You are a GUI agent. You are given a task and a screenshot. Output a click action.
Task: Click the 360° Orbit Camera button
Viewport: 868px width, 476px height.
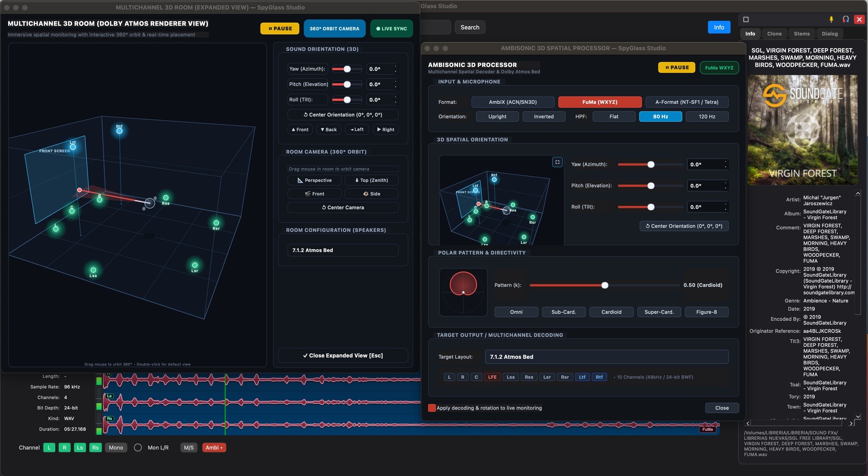[334, 29]
